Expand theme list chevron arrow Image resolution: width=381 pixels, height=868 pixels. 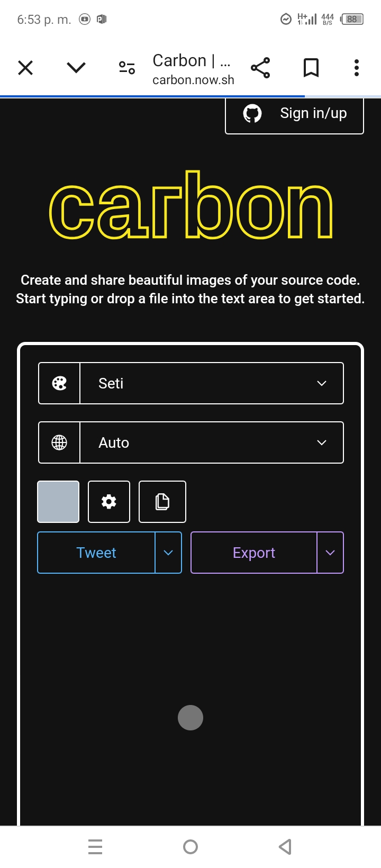[x=322, y=383]
